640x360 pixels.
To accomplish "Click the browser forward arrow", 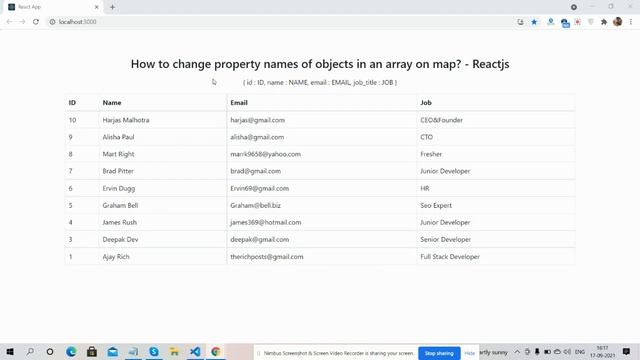I will coord(22,22).
